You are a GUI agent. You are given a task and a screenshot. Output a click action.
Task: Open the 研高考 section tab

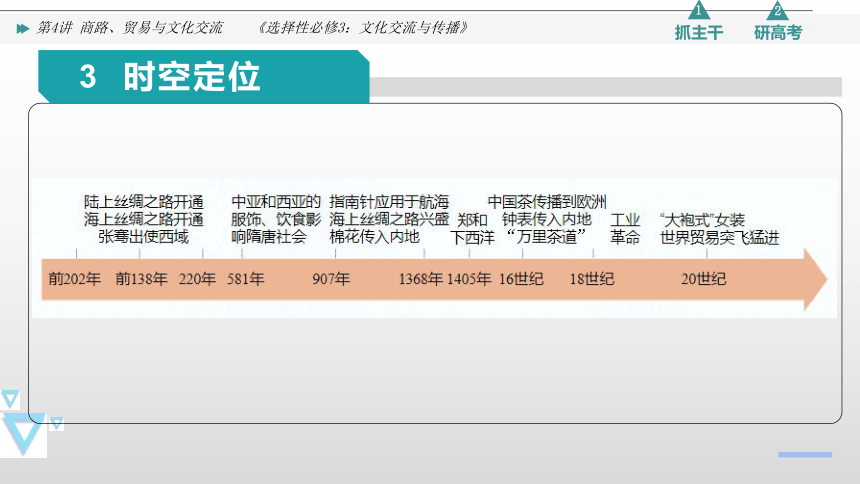(x=778, y=32)
